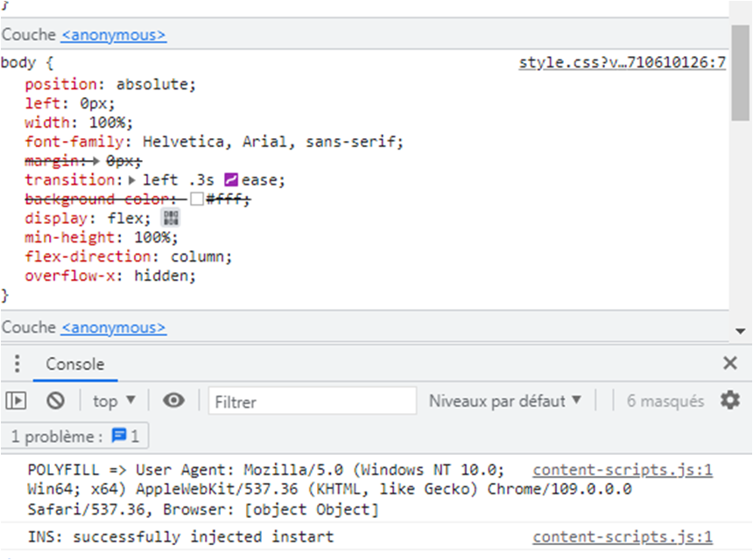Open the drawer three-dot menu

16,364
